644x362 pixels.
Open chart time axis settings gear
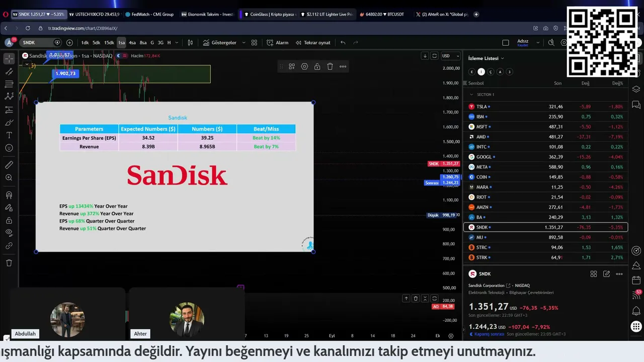[x=451, y=336]
